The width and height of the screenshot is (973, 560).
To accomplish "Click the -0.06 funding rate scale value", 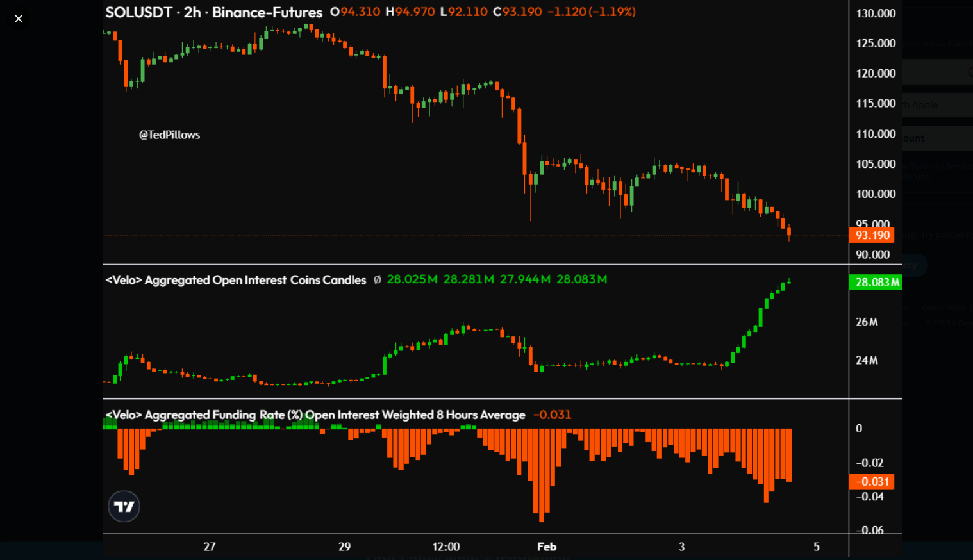I will [869, 530].
